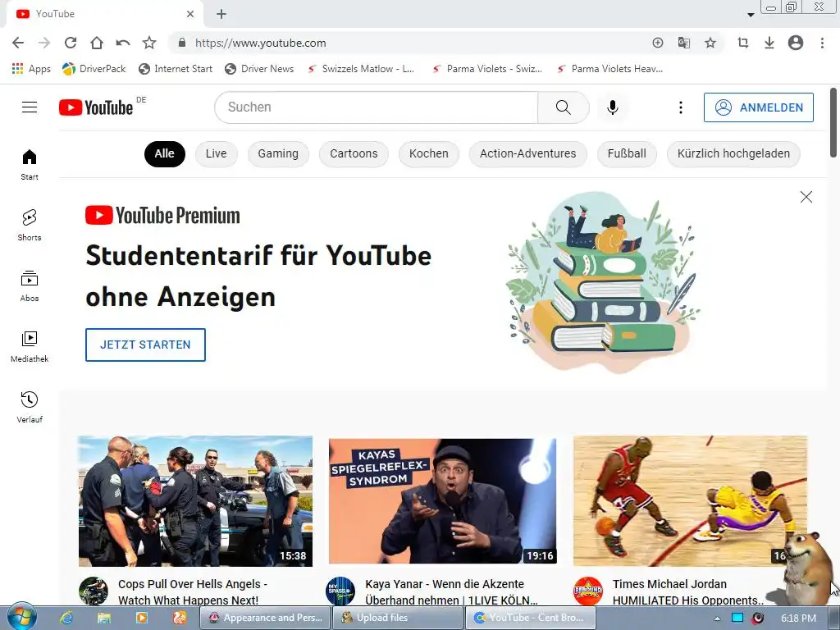Open browser profile account icon
840x630 pixels.
tap(796, 43)
